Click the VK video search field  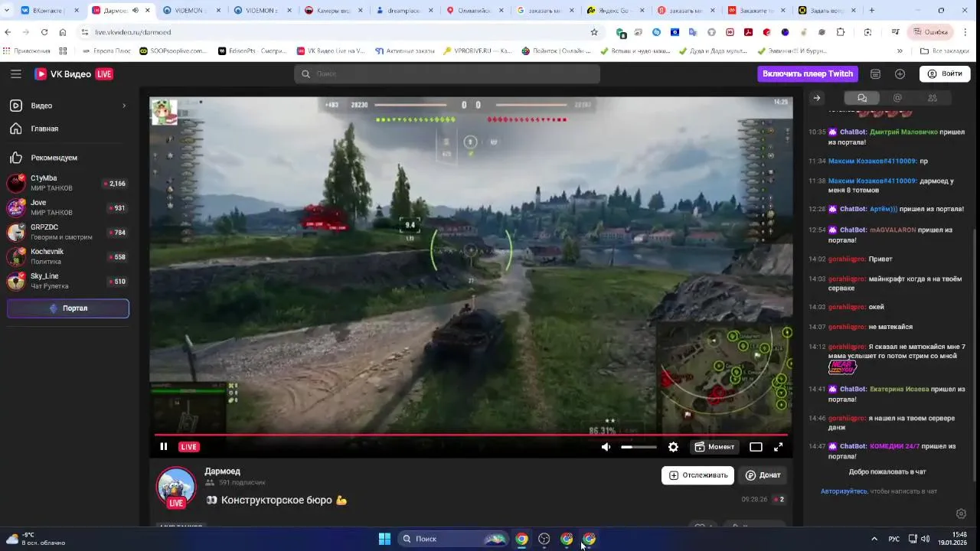(x=447, y=74)
